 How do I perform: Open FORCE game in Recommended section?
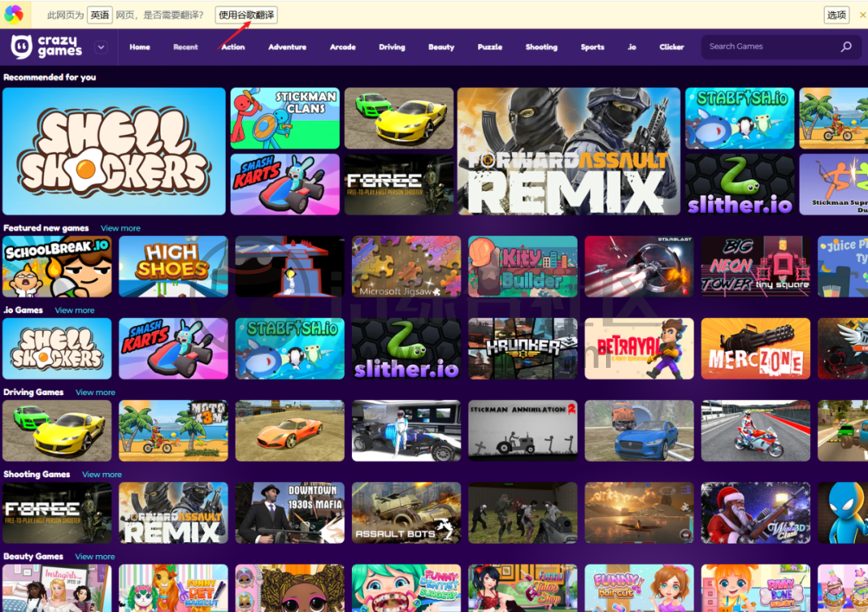click(399, 184)
